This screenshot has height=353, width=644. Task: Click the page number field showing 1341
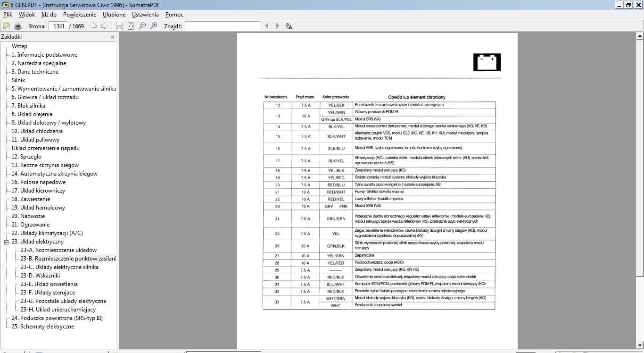(x=59, y=26)
